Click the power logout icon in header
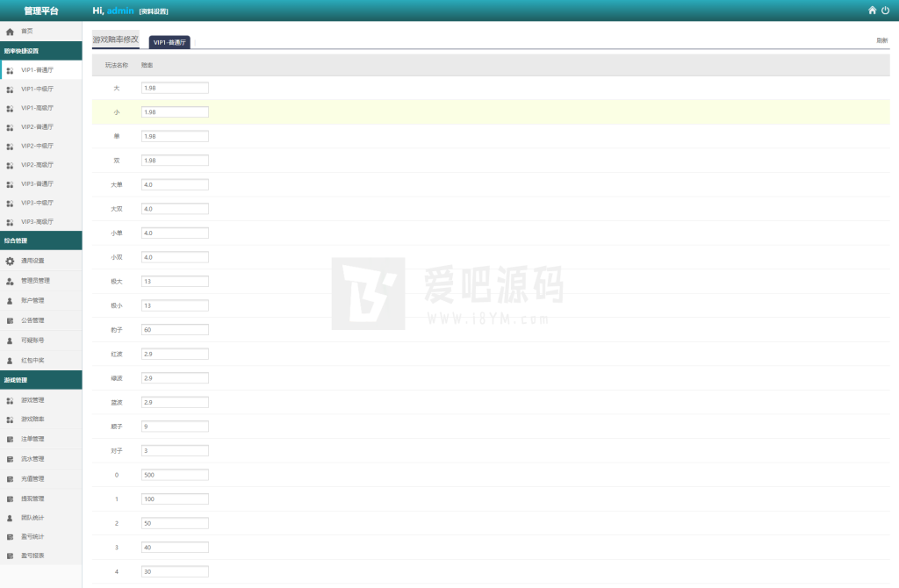This screenshot has height=588, width=899. (885, 11)
